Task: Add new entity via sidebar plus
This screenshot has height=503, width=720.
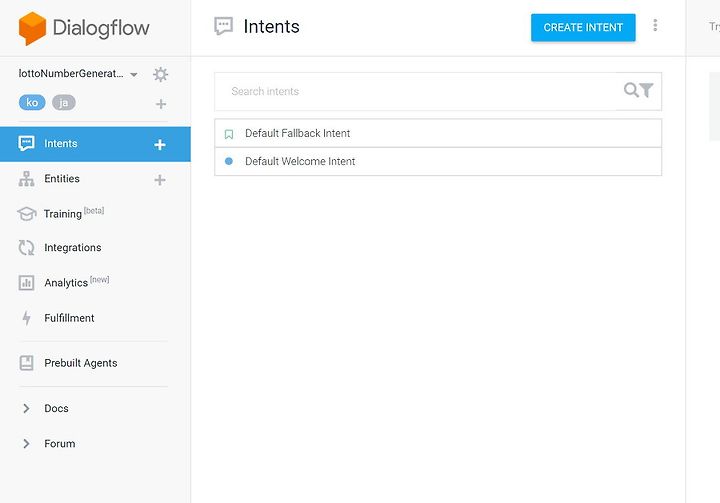Action: [x=160, y=180]
